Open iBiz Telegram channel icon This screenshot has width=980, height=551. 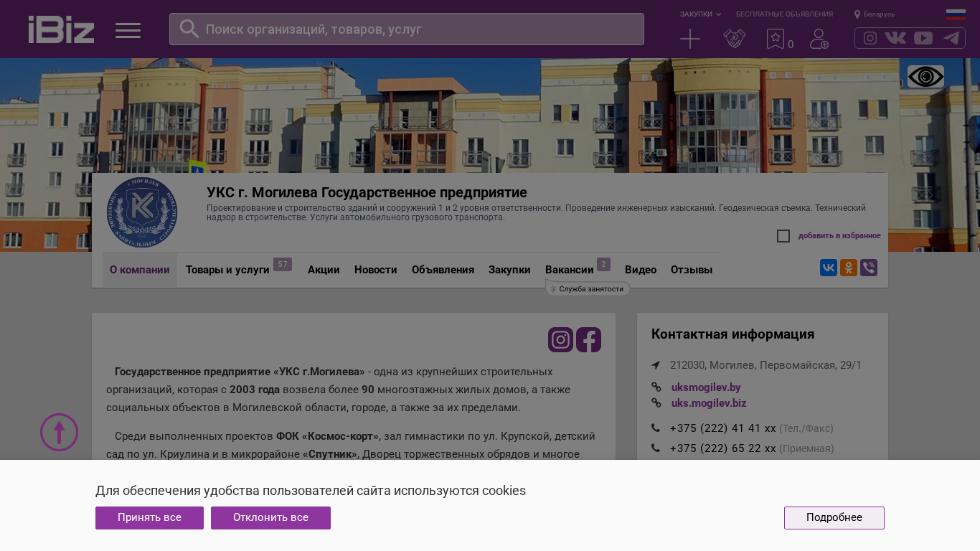951,38
